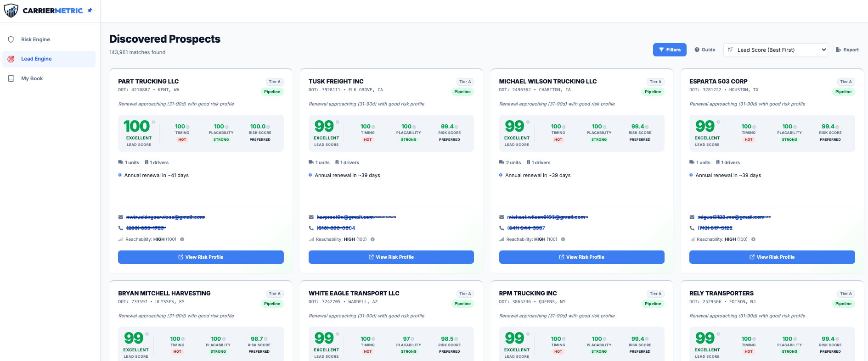Open Risk Engine from the sidebar
868x361 pixels.
click(x=49, y=39)
